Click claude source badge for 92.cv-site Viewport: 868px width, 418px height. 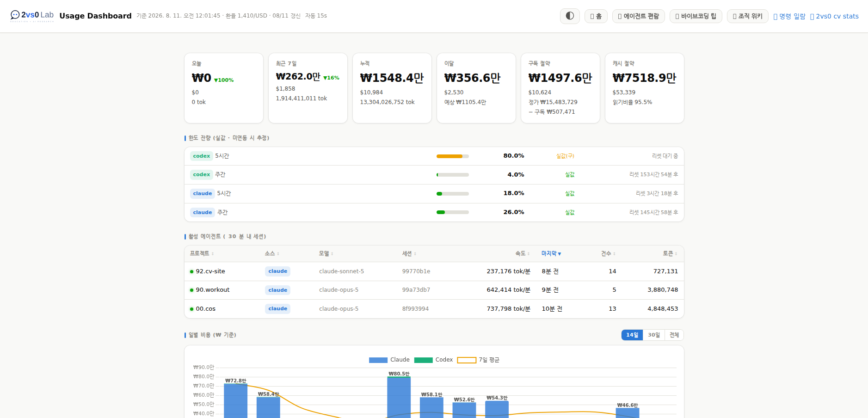(x=277, y=271)
